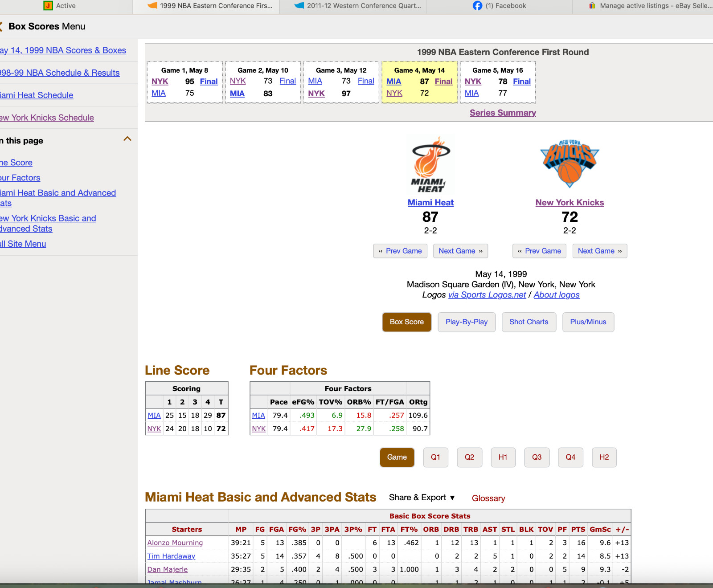The height and width of the screenshot is (588, 713).
Task: Go to the Knicks' Next Game
Action: 600,251
